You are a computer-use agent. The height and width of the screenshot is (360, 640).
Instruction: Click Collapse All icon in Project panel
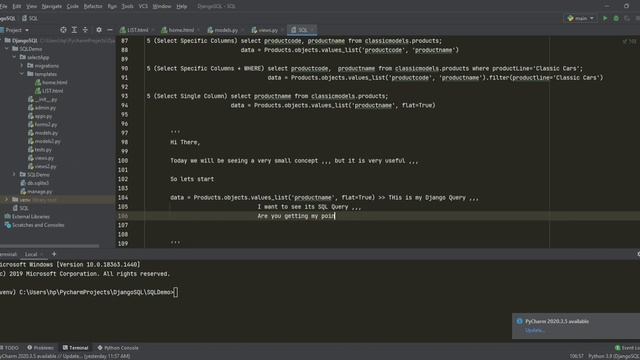coord(85,30)
